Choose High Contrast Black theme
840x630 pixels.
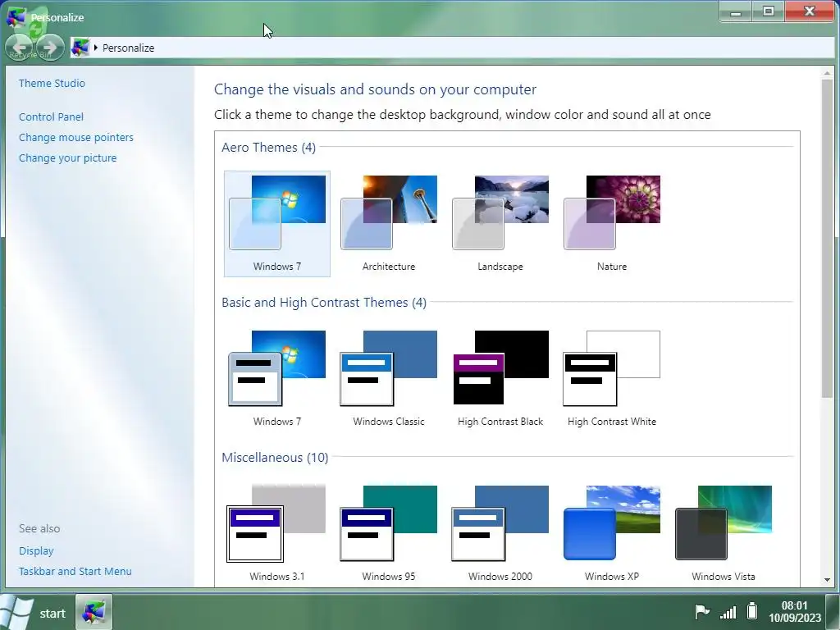coord(500,378)
